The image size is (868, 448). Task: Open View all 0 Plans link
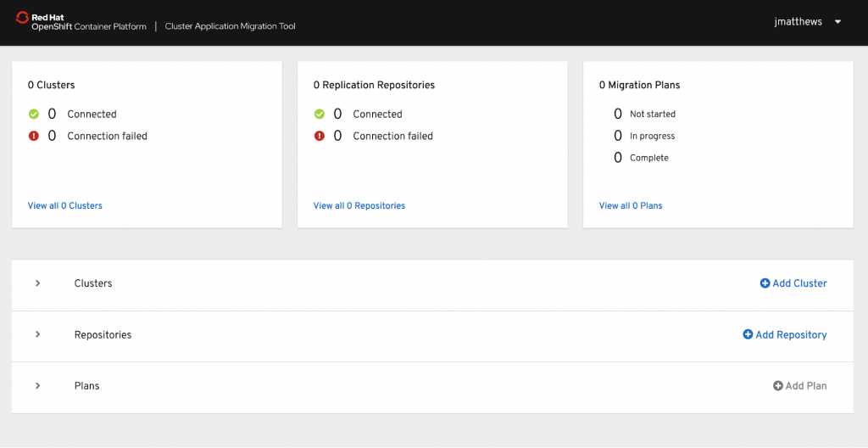tap(631, 205)
